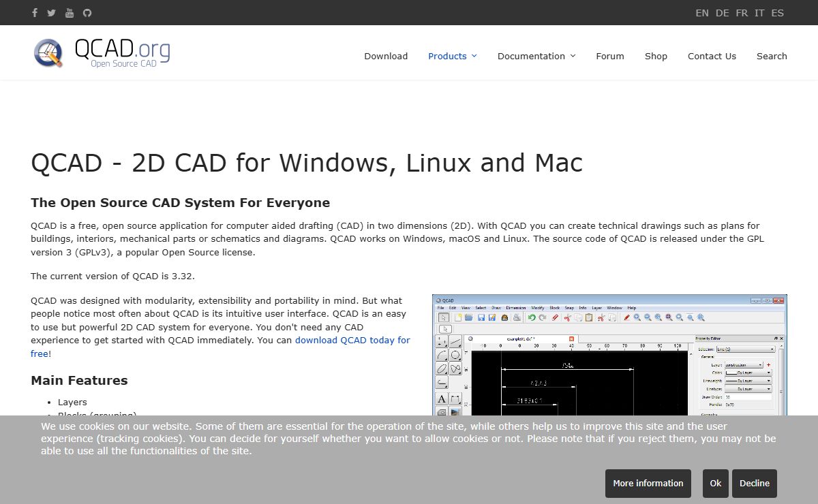
Task: Follow the download QCAD today for free link
Action: [x=352, y=340]
